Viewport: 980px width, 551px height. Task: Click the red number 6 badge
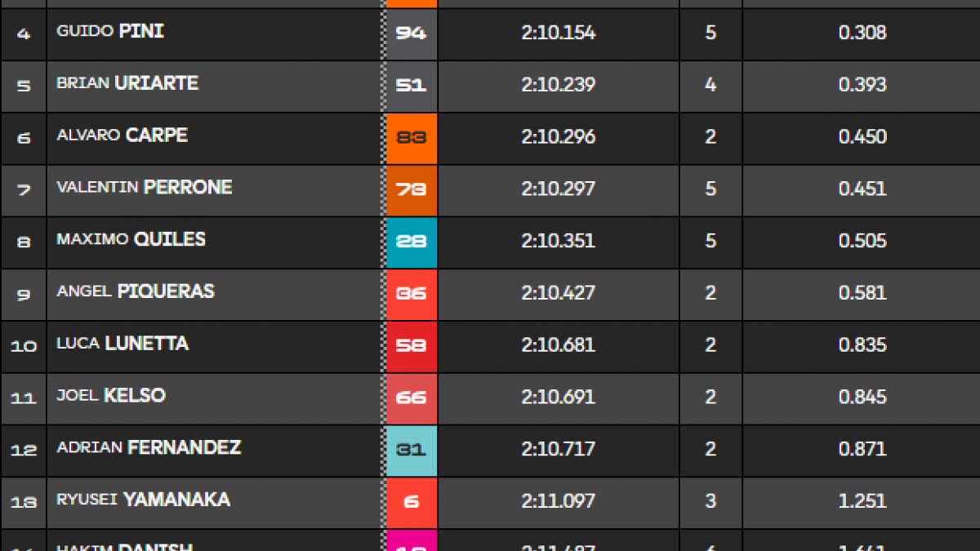(412, 501)
